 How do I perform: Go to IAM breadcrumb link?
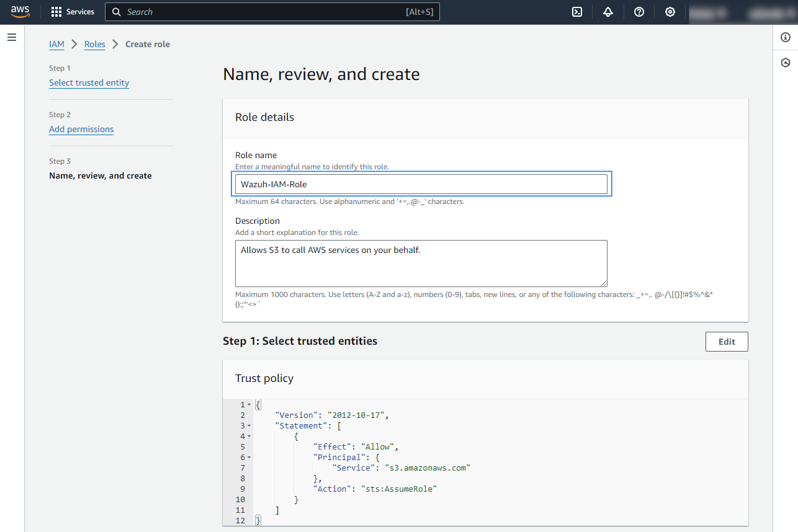(x=56, y=44)
